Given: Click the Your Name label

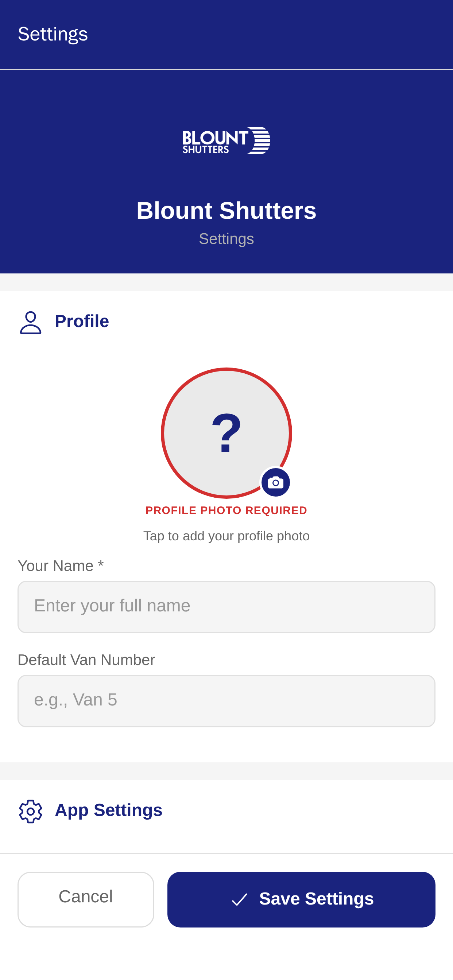Looking at the screenshot, I should point(61,566).
